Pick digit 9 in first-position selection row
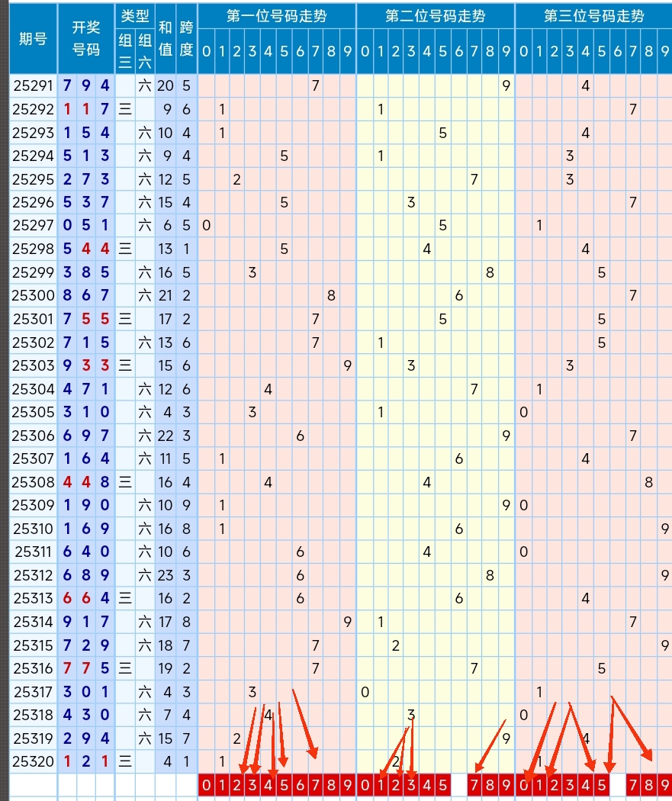Viewport: 672px width, 801px height. [x=347, y=785]
